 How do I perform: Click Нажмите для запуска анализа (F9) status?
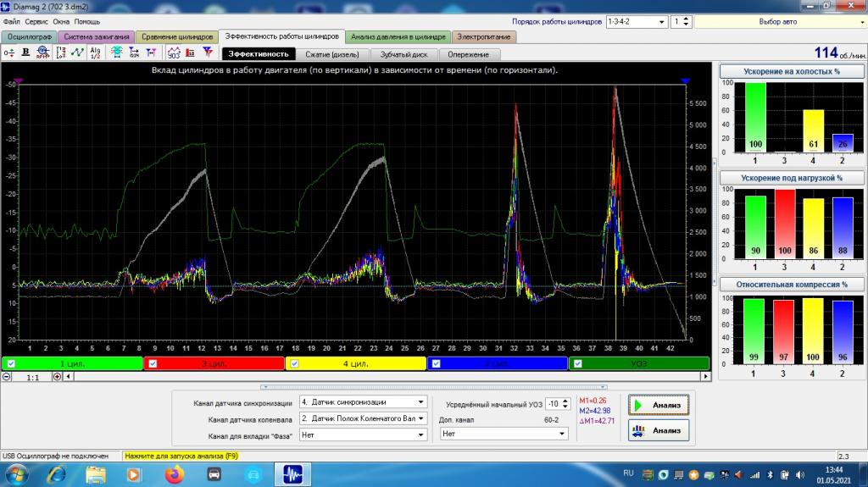(x=181, y=456)
